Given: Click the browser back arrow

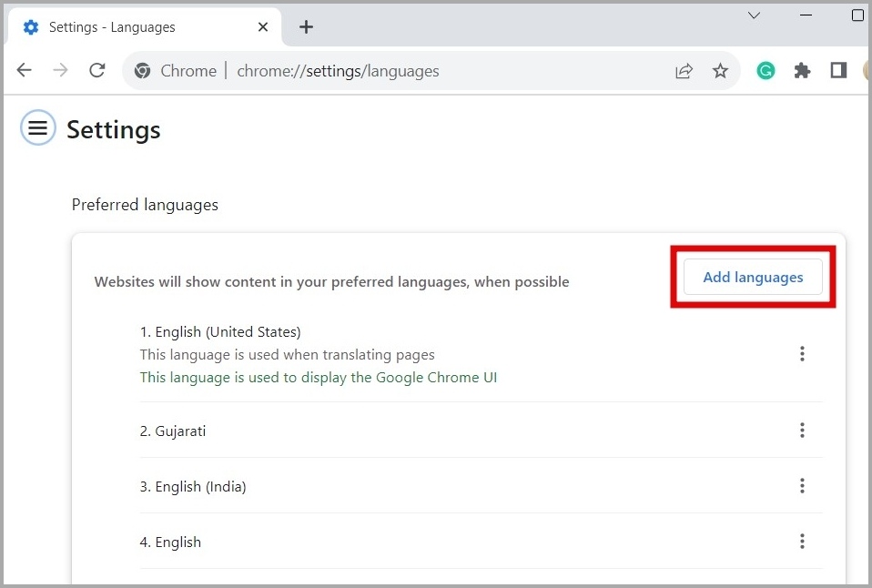Looking at the screenshot, I should click(24, 71).
